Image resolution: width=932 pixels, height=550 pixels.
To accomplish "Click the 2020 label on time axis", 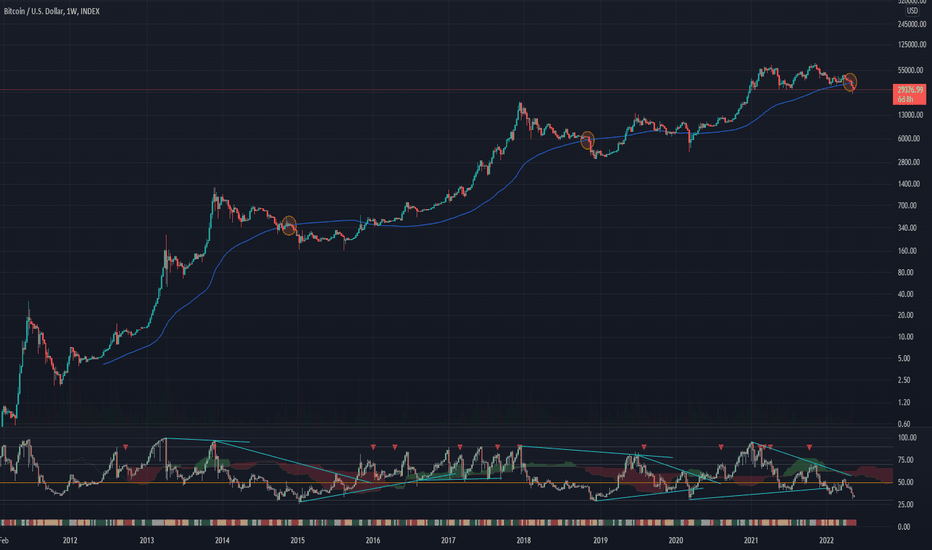I will pyautogui.click(x=676, y=540).
